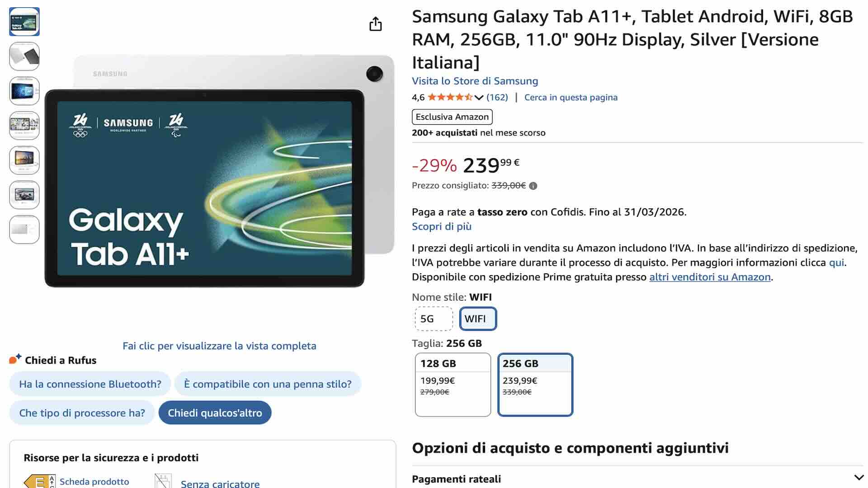868x488 pixels.
Task: Click Fai clic per visualizzare la vista completa
Action: pos(219,346)
